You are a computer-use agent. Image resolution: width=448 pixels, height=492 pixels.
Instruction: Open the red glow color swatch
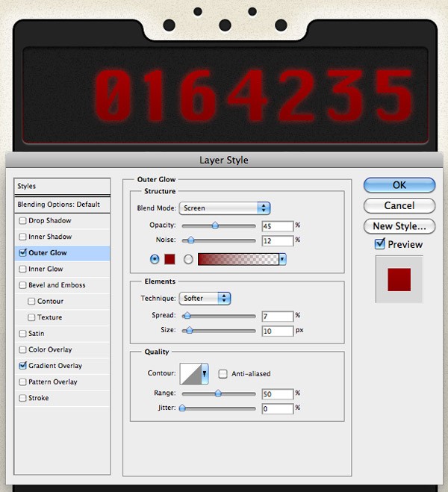pos(169,259)
